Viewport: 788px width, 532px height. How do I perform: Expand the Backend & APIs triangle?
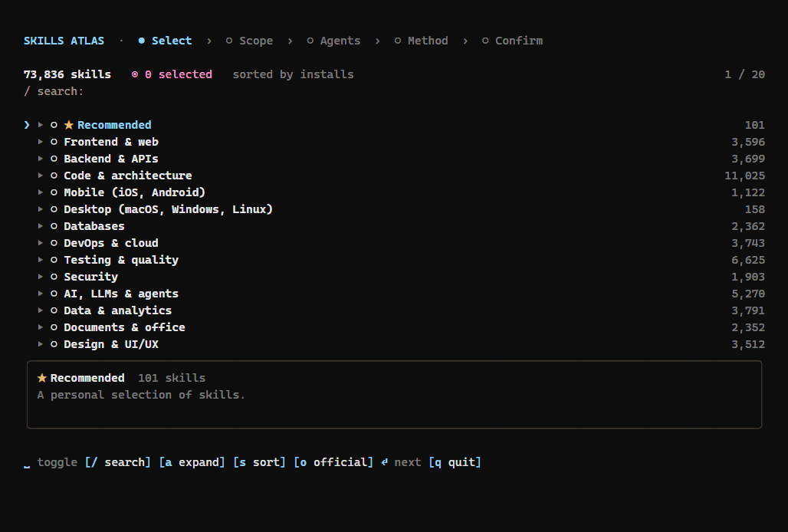pyautogui.click(x=41, y=159)
